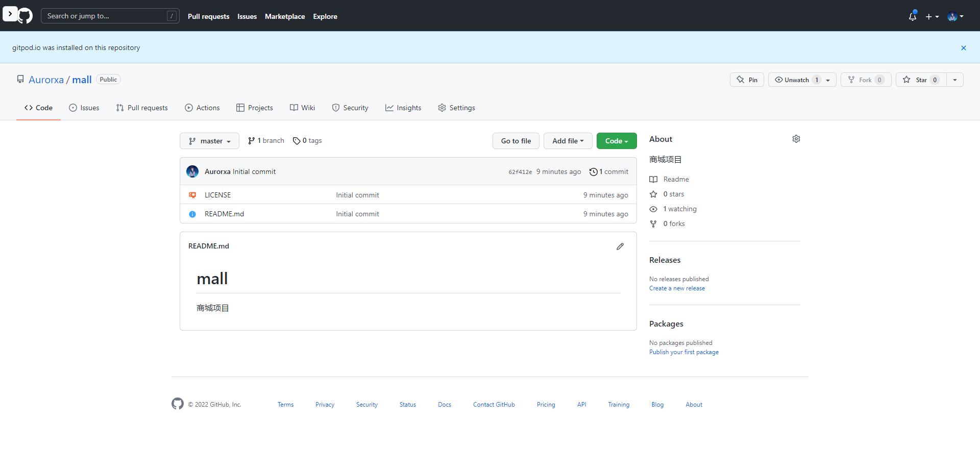Click the footer GitHub logo
Screen dimensions: 980x474
(178, 404)
